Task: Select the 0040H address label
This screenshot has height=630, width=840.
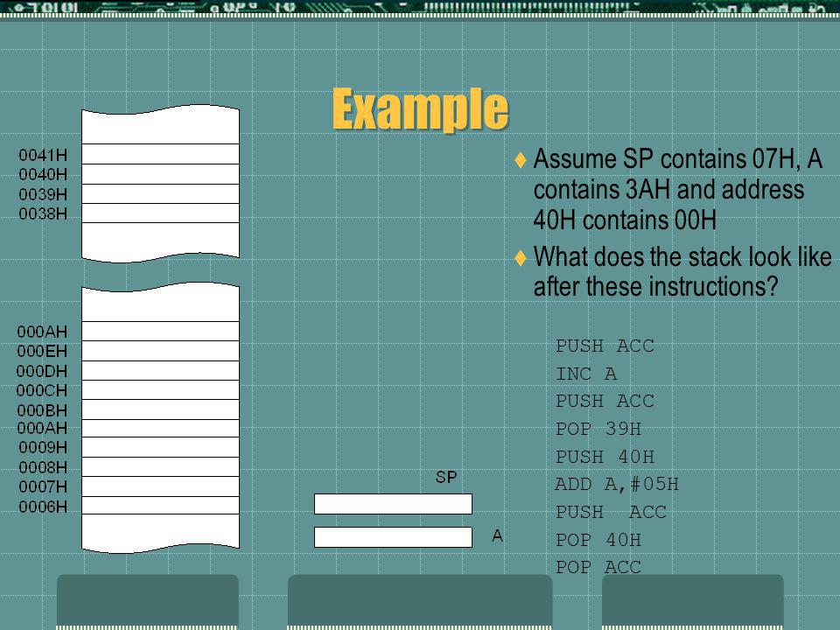Action: tap(43, 174)
